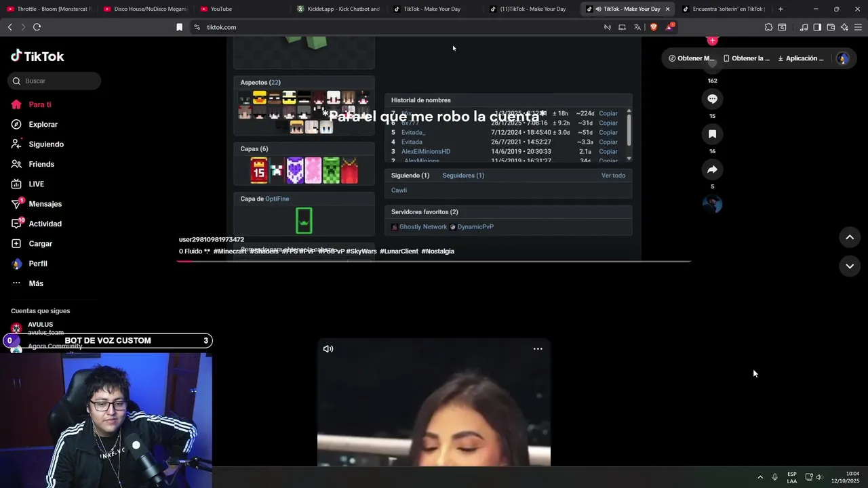Seek along the video progress bar
868x488 pixels.
tap(434, 261)
